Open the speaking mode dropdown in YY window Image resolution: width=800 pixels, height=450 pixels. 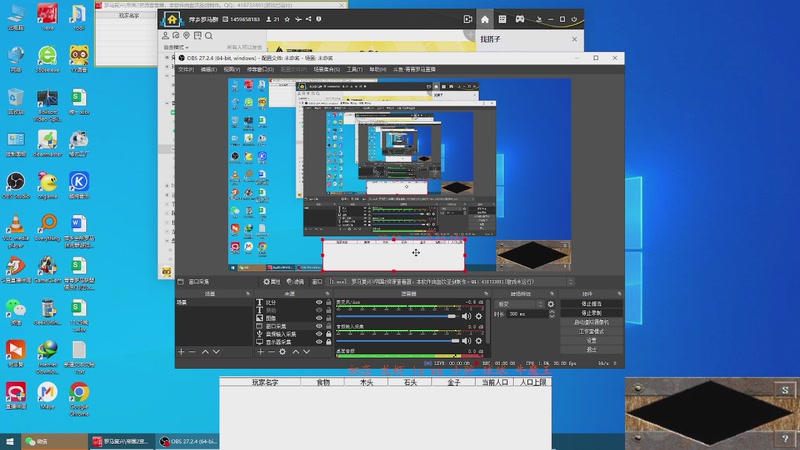click(x=176, y=47)
